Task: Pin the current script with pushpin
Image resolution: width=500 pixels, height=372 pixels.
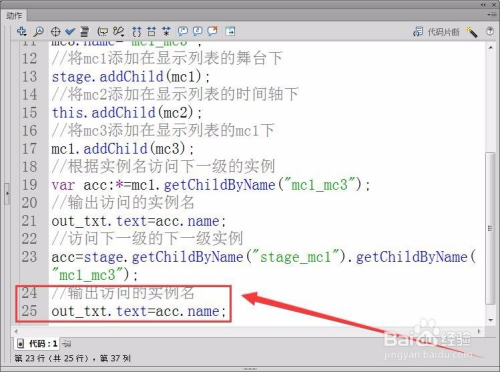Action: click(x=66, y=343)
